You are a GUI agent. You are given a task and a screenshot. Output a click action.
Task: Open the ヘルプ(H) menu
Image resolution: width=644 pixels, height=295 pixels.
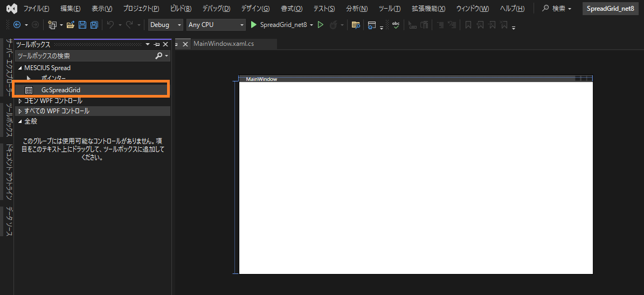512,9
